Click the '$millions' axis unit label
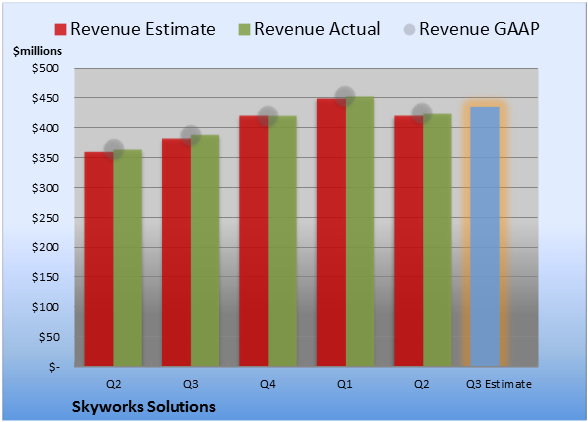Screen dimensions: 588x422 (37, 51)
